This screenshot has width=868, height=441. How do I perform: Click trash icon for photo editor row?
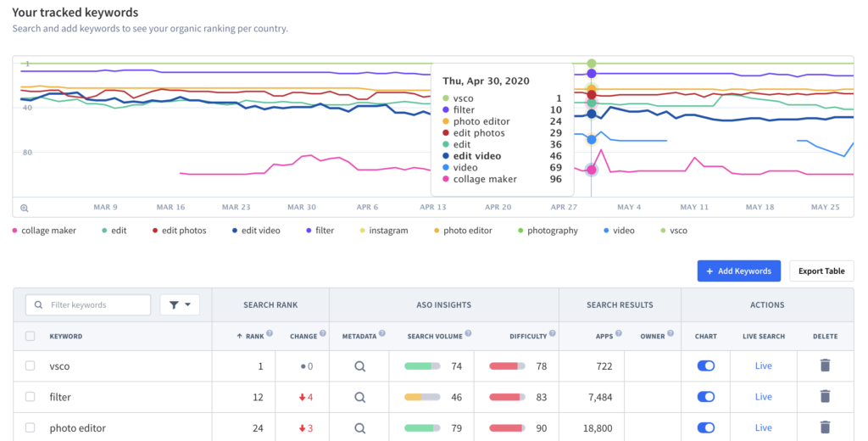point(825,427)
